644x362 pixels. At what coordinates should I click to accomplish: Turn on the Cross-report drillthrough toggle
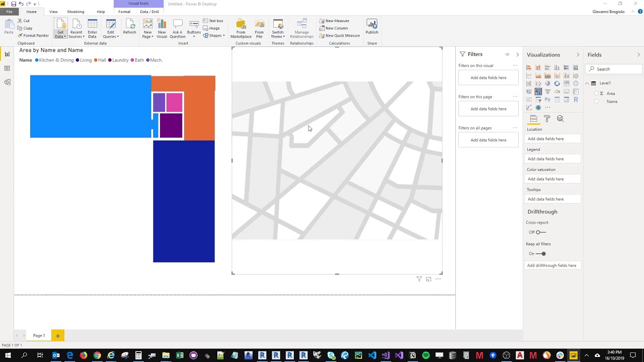[x=540, y=232]
